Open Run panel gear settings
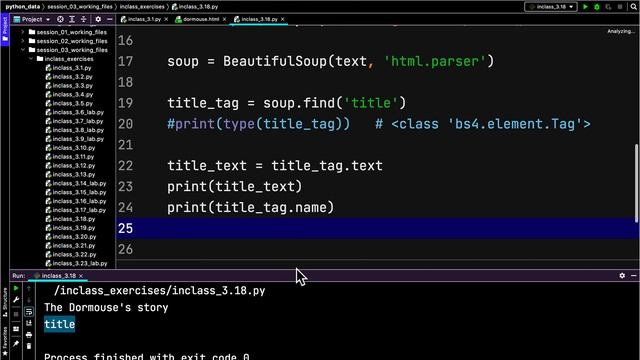 click(x=622, y=276)
